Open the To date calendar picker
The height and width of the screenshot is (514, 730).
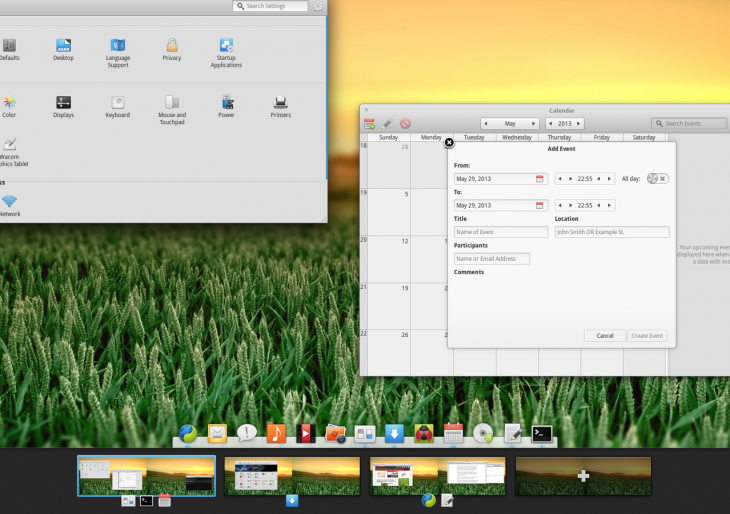(540, 205)
